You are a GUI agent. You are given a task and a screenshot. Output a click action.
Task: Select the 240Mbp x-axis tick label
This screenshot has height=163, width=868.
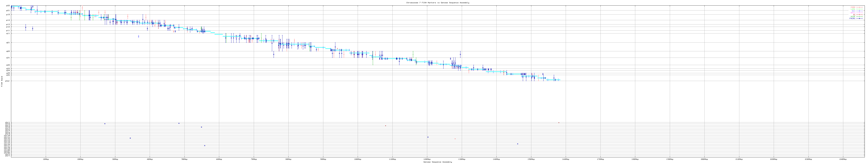(843, 159)
